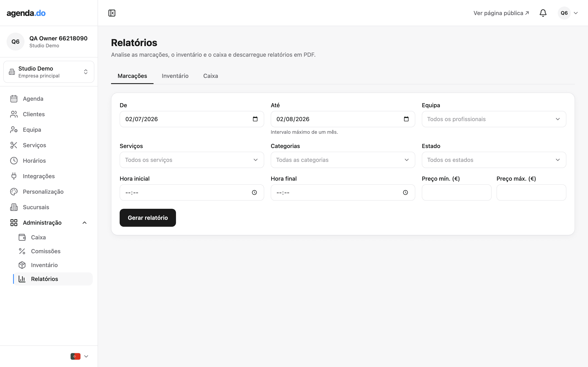
Task: Expand the Todos os serviços dropdown
Action: click(192, 160)
